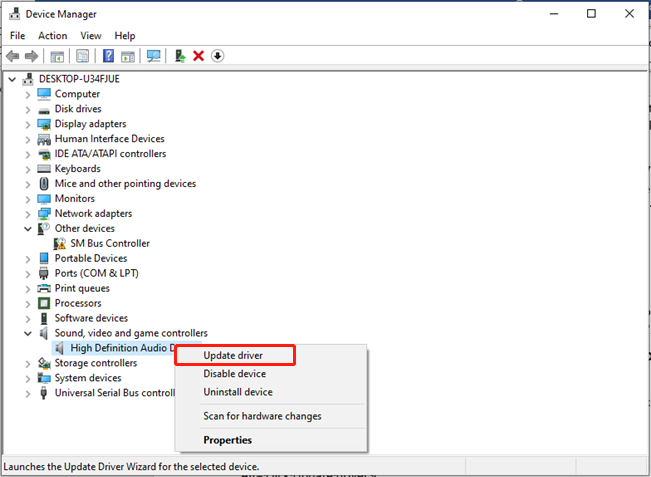Click Scan for hardware changes monitor icon
The image size is (651, 477).
[x=153, y=56]
